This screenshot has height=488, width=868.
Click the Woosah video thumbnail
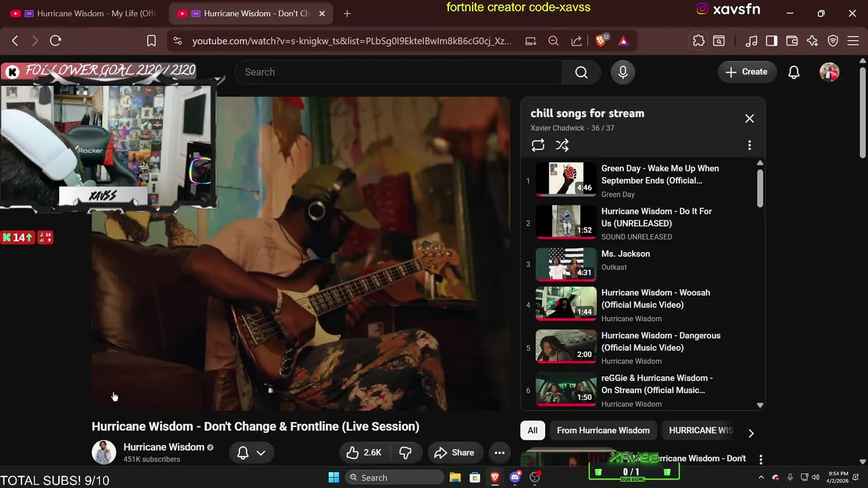[566, 303]
